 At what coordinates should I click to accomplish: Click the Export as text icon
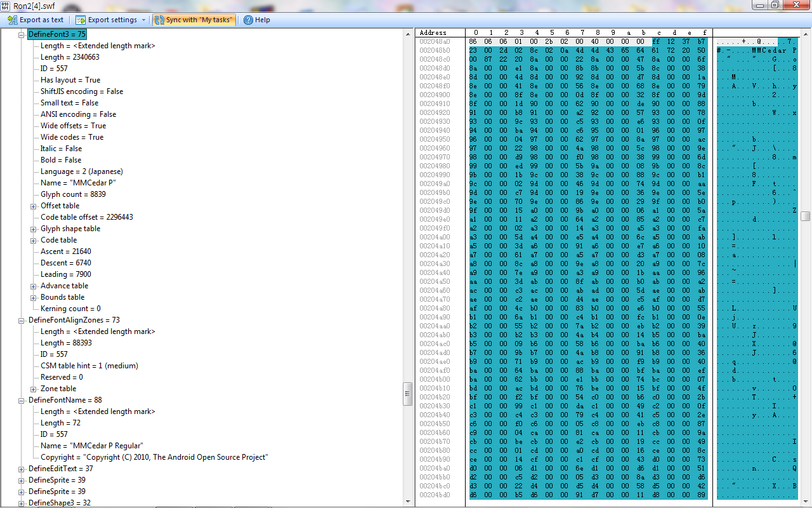click(12, 20)
